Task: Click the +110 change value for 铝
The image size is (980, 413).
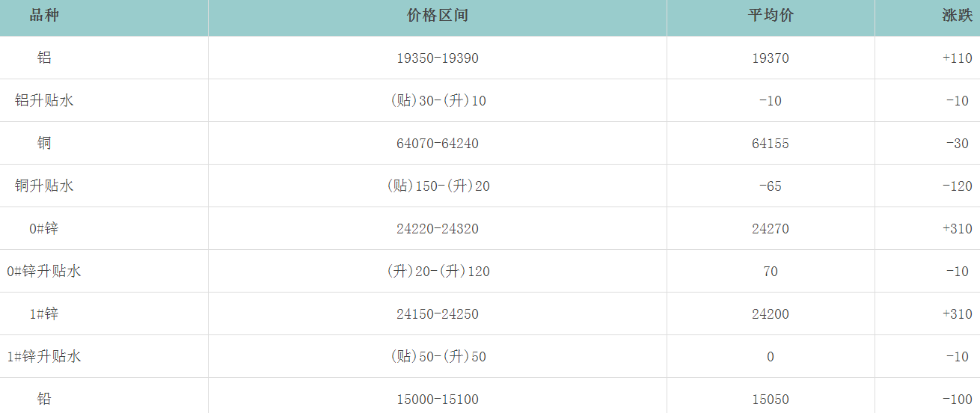Action: tap(957, 58)
